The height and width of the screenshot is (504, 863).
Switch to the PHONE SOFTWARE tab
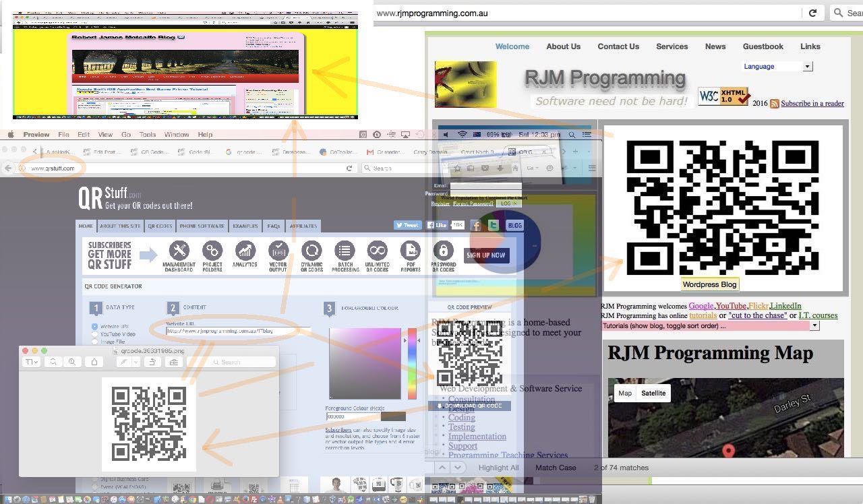click(202, 226)
